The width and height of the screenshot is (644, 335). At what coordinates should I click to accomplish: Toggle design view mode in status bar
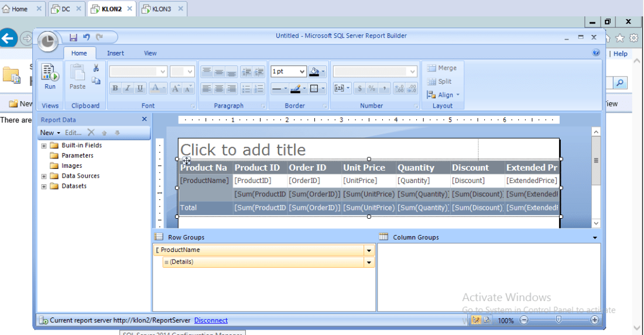coord(476,320)
